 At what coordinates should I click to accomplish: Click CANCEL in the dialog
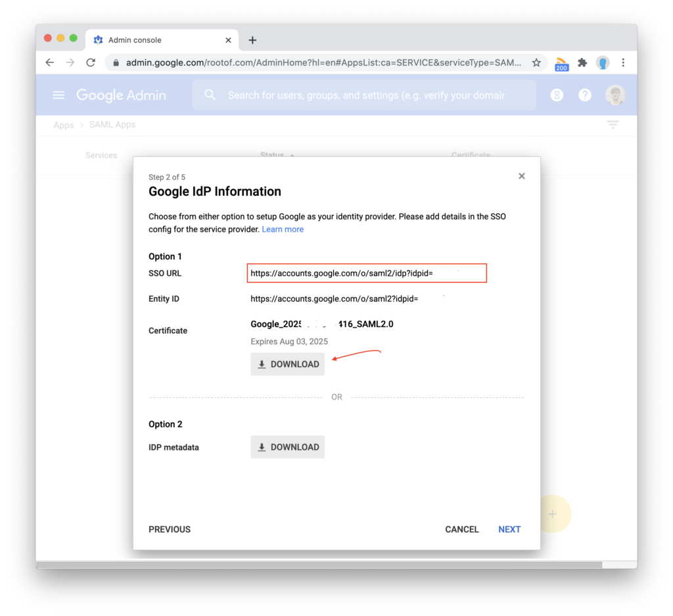[462, 529]
